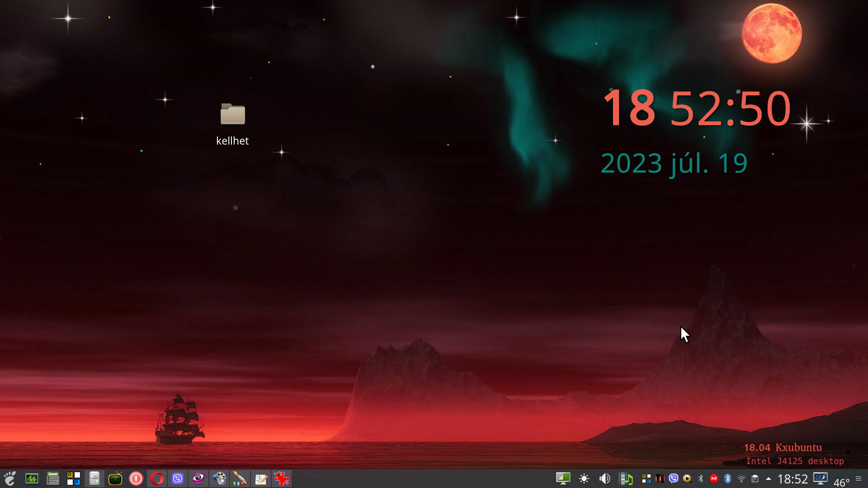Launch the system monitor from the panel
This screenshot has height=488, width=868.
(32, 479)
